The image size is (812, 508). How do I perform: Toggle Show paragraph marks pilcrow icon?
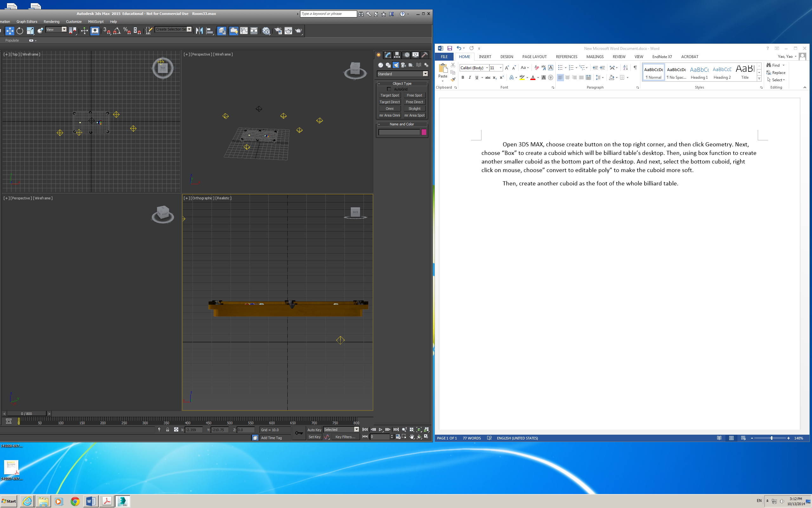point(635,68)
